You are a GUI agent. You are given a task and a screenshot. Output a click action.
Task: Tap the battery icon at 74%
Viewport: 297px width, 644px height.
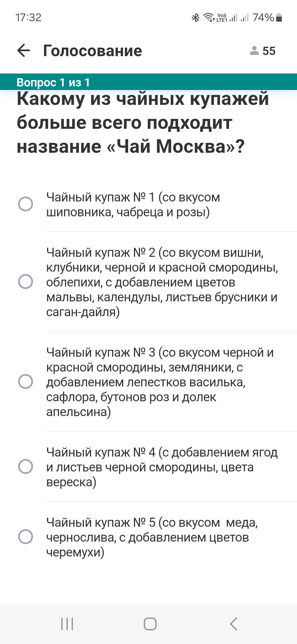tap(279, 18)
